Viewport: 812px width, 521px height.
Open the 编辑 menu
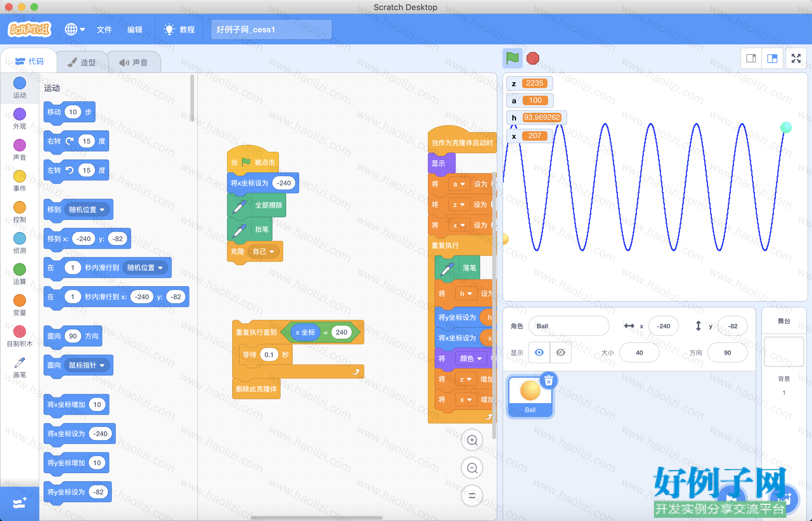click(134, 29)
